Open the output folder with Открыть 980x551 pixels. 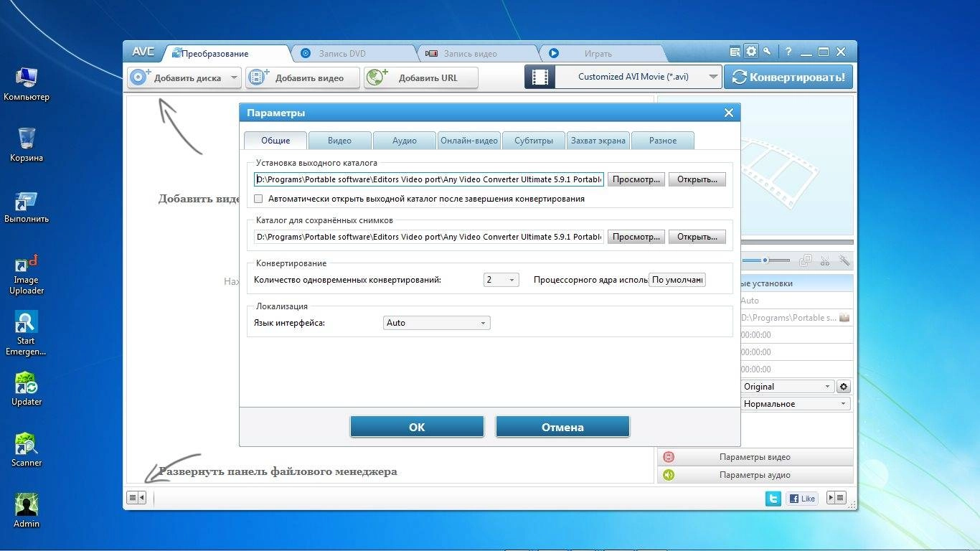click(697, 179)
